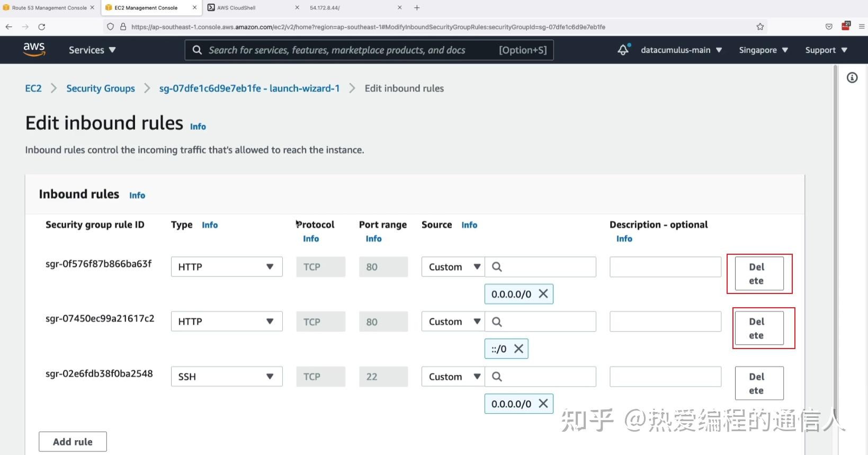This screenshot has height=455, width=868.
Task: Click description field for rule sgr-0f576f87b866ba63f
Action: tap(666, 267)
